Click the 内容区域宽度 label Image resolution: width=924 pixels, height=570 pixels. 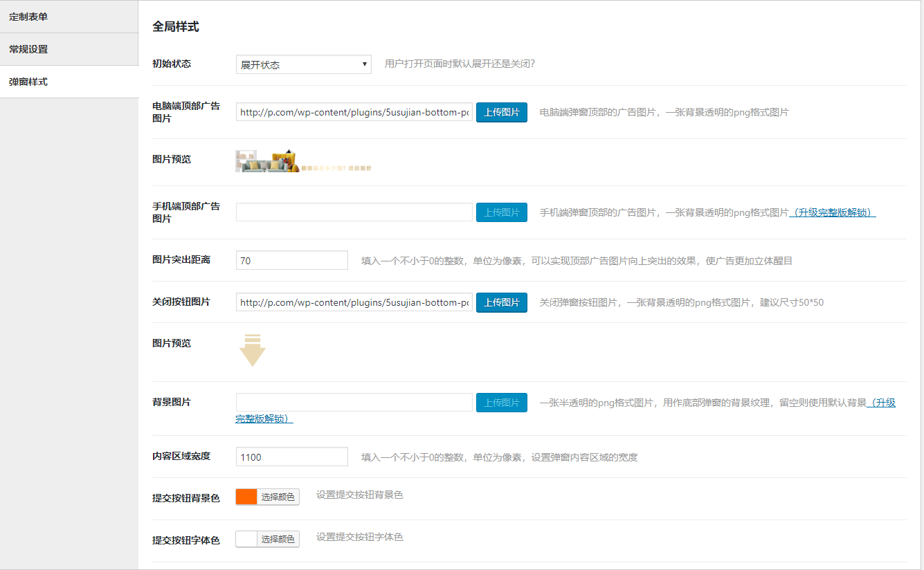[181, 456]
